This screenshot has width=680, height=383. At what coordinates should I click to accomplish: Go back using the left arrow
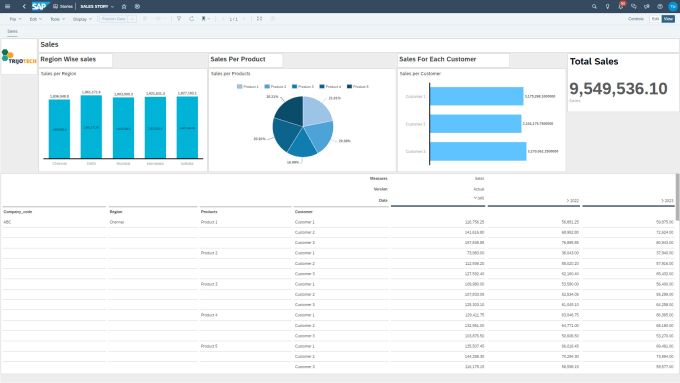(24, 7)
